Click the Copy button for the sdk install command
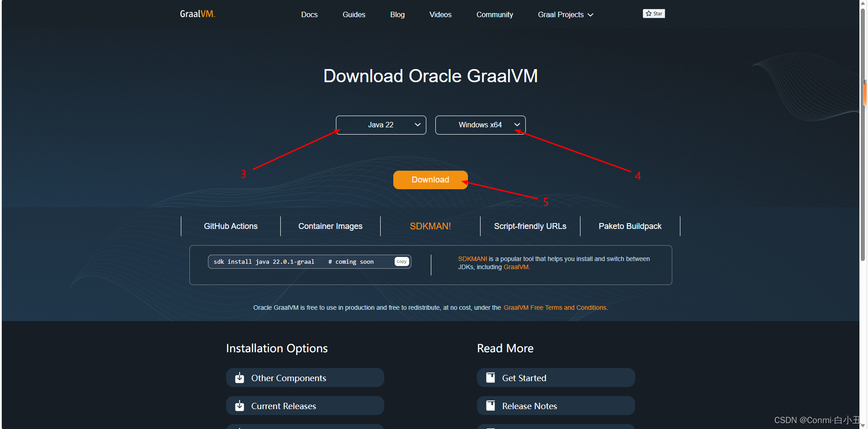Image resolution: width=868 pixels, height=429 pixels. tap(401, 261)
